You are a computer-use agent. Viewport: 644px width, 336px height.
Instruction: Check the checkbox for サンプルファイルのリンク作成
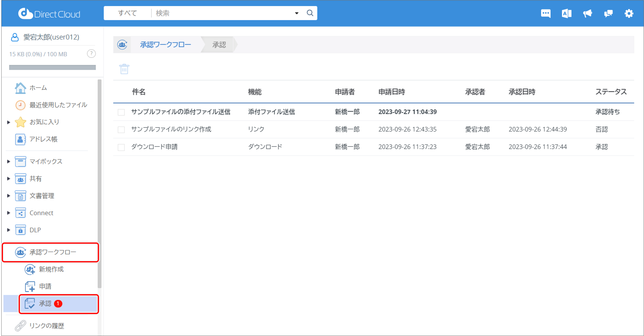coord(121,129)
